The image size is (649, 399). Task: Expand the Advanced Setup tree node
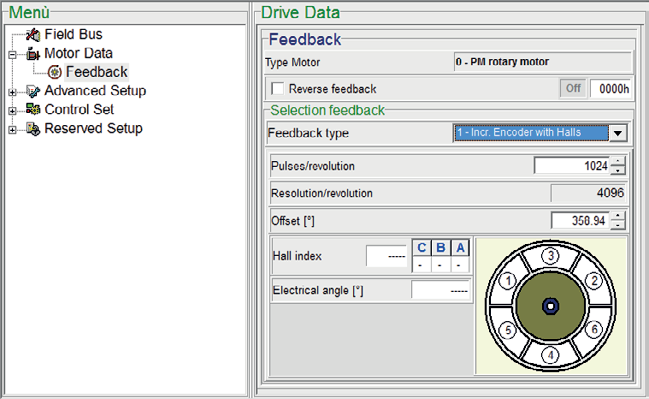[x=12, y=92]
